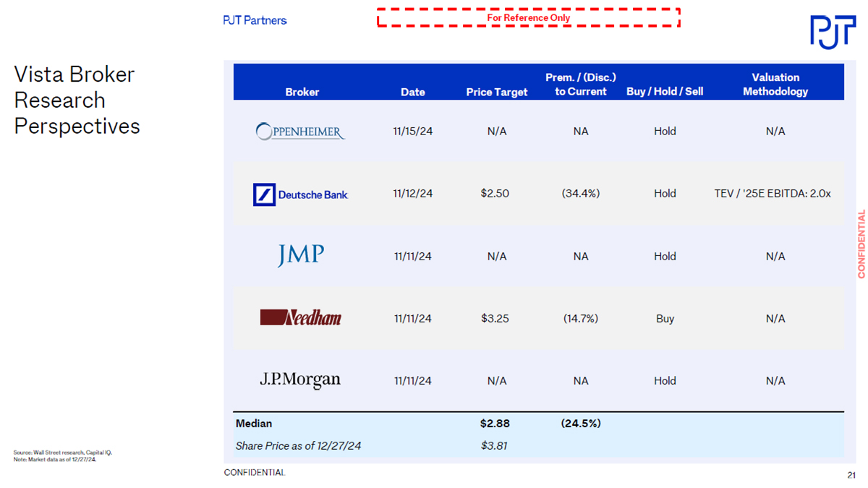Click the Vista Broker Research Perspectives title

click(77, 100)
